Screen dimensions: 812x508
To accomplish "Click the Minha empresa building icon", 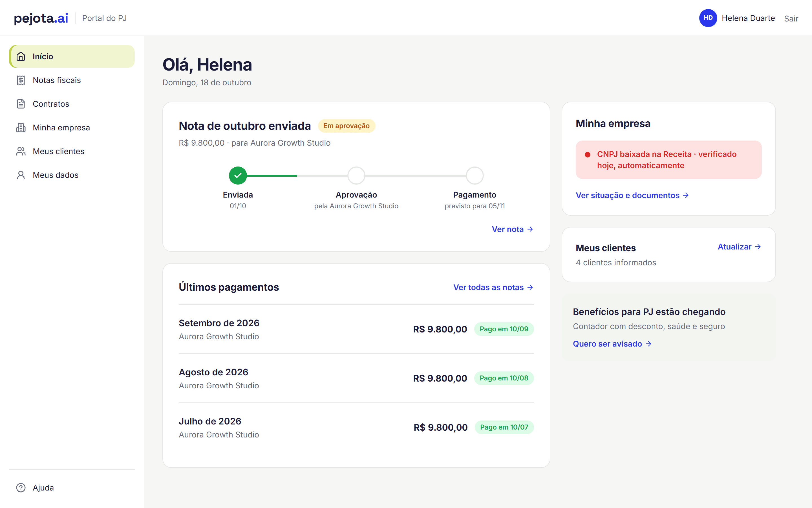I will (21, 128).
